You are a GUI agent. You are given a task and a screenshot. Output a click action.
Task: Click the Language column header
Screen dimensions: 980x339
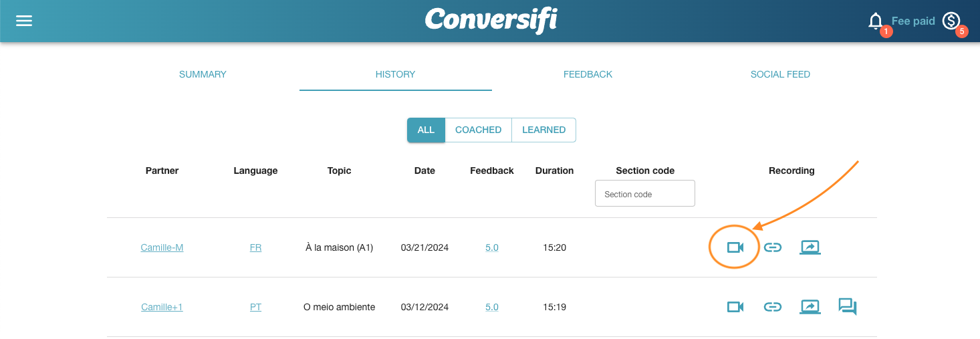point(255,171)
